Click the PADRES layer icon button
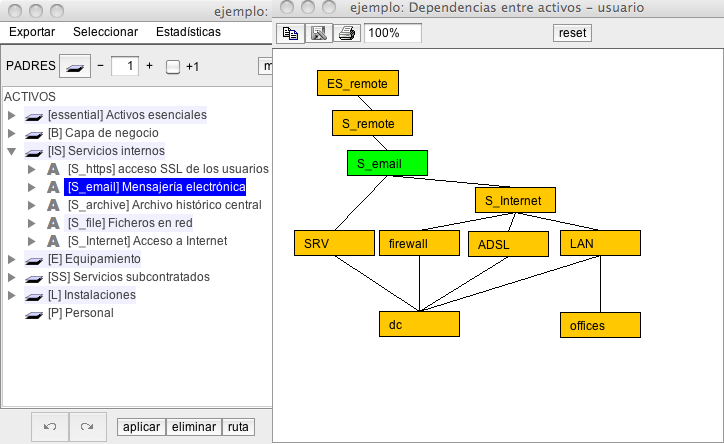Viewport: 724px width, 444px height. coord(74,66)
